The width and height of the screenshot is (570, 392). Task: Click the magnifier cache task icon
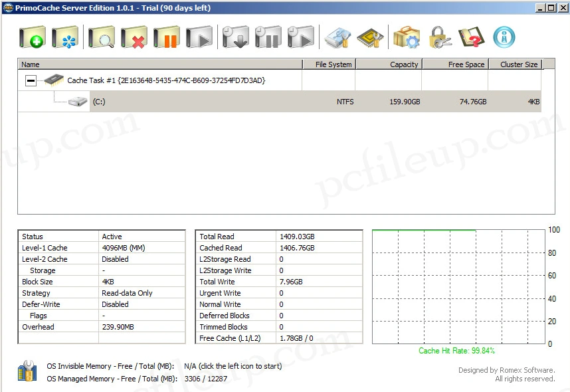pyautogui.click(x=101, y=37)
